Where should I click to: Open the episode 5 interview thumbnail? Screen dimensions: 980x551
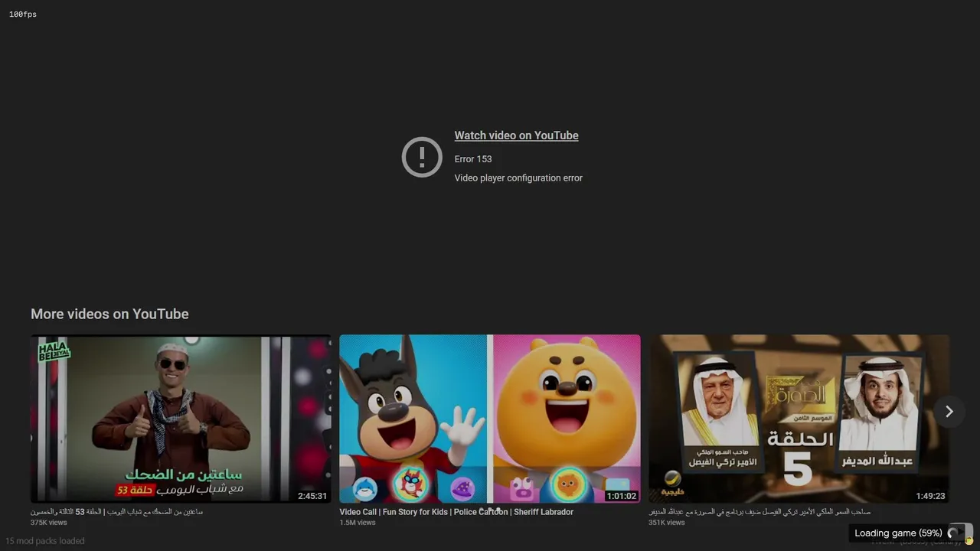tap(799, 419)
